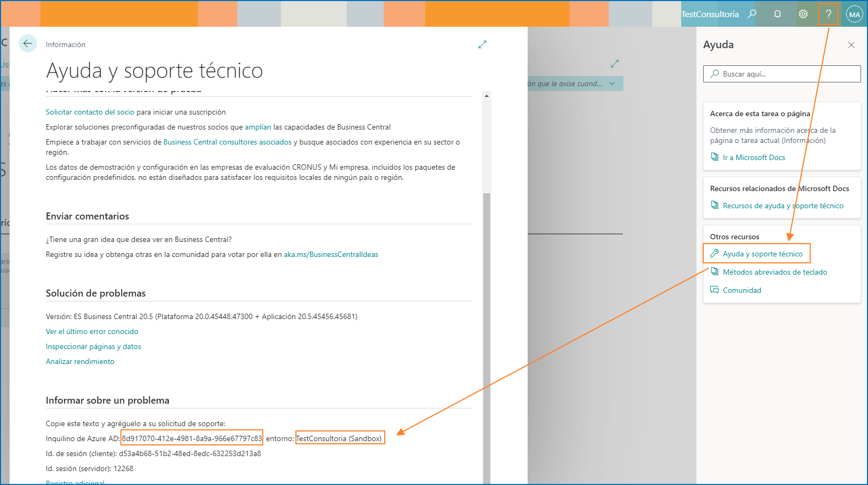
Task: Open the Comunidad link
Action: (x=742, y=290)
